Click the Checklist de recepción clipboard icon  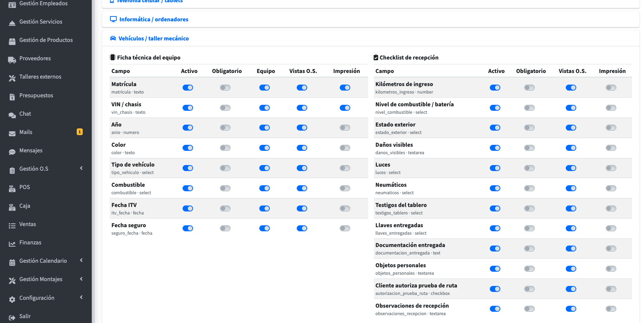click(x=376, y=57)
